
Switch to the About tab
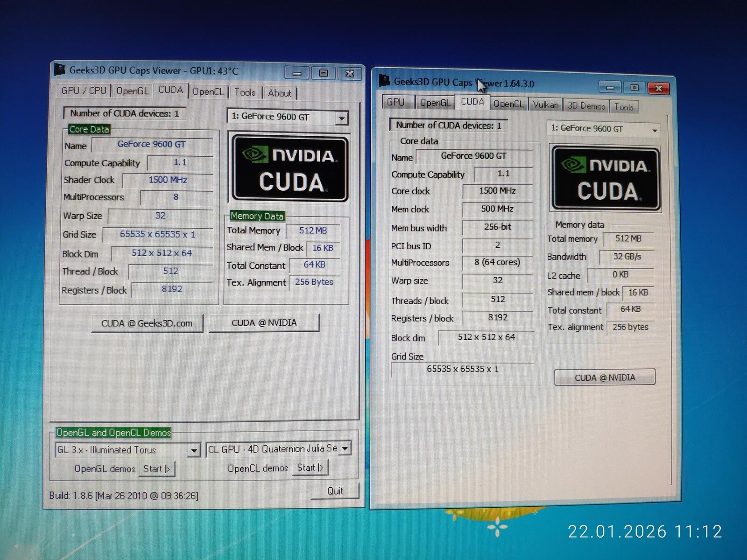tap(280, 93)
